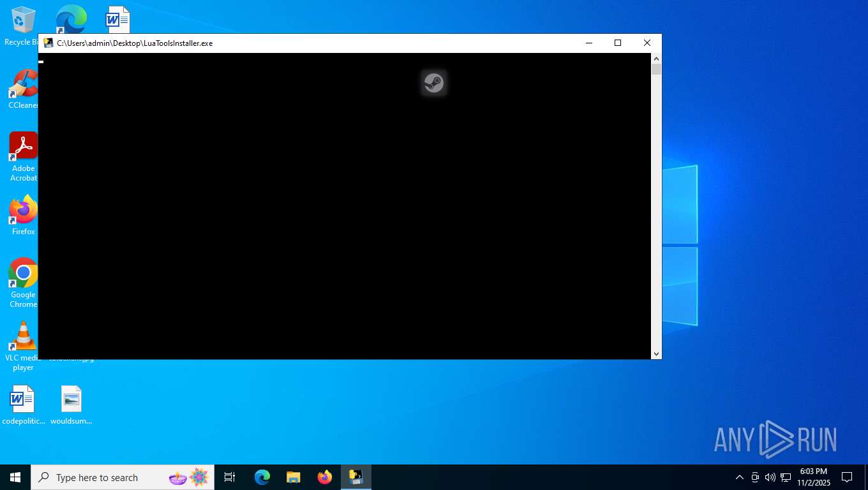Screen dimensions: 868x490
Task: Select codepolitic Word document on desktop
Action: point(24,405)
